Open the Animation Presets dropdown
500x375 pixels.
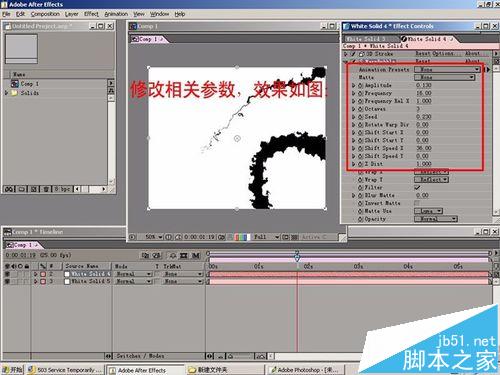447,69
